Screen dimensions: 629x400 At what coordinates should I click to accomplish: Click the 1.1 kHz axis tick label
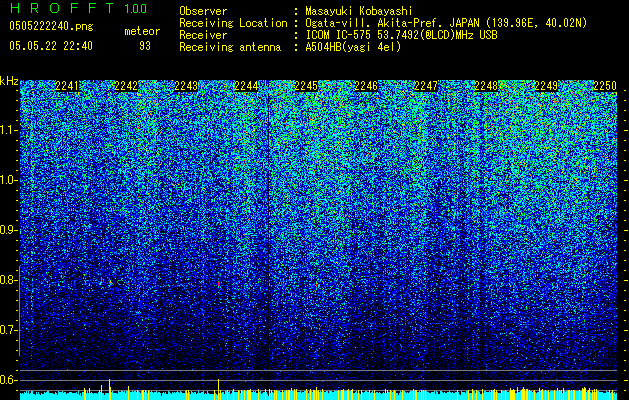point(9,130)
